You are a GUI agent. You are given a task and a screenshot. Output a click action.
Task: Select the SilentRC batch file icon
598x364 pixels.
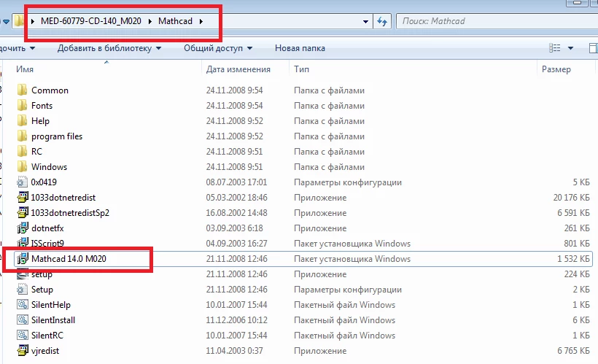(22, 335)
